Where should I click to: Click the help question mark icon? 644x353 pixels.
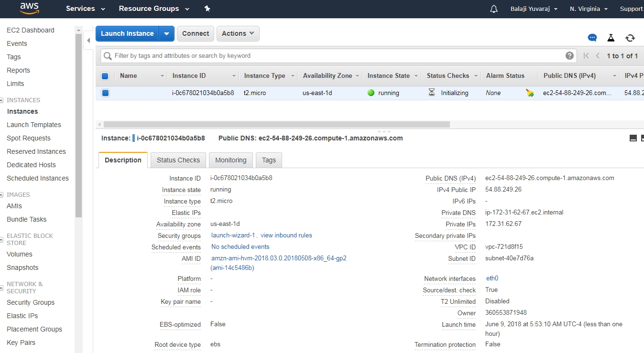(569, 56)
